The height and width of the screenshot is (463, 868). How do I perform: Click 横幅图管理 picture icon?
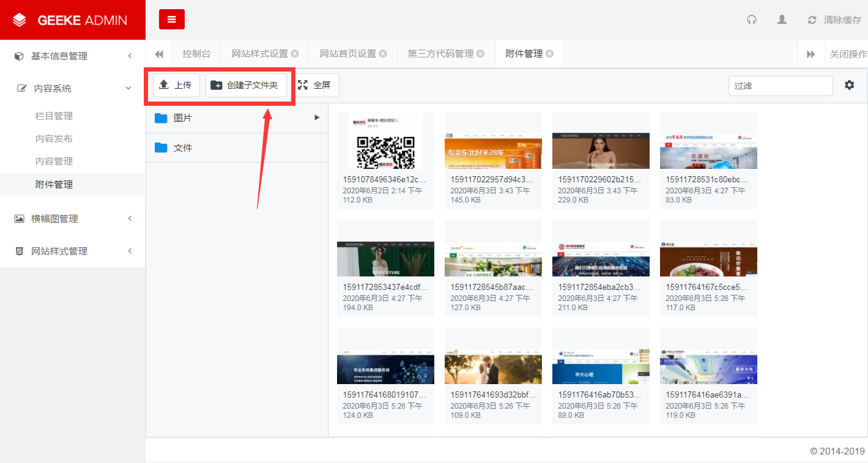(x=19, y=218)
